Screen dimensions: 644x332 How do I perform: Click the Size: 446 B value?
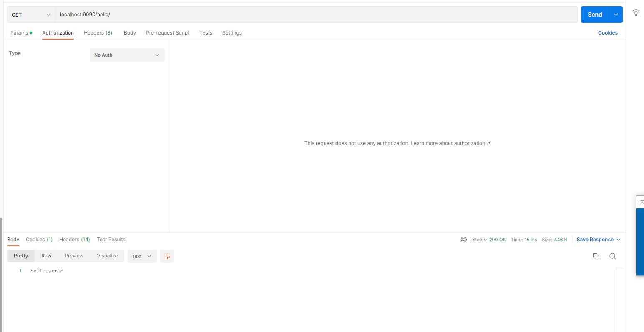click(554, 240)
